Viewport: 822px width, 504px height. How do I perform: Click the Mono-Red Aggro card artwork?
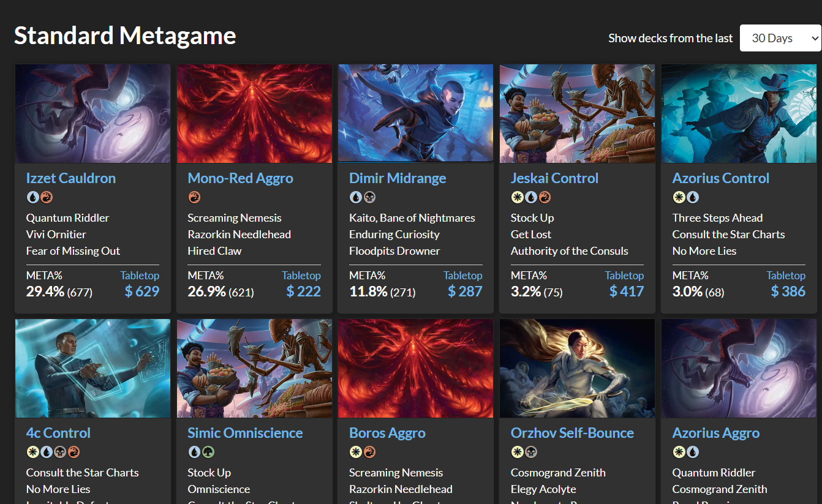(x=254, y=113)
